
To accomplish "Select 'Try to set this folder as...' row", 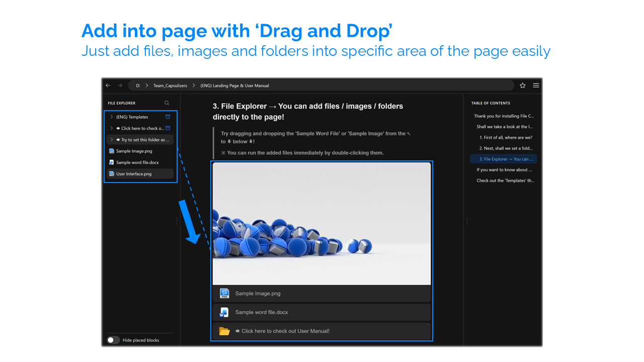I will 140,140.
